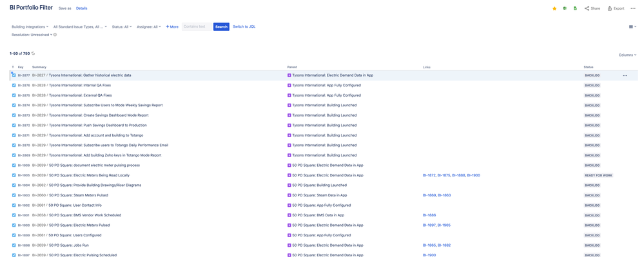This screenshot has height=257, width=644.
Task: Sort by the T type column header
Action: [x=13, y=67]
